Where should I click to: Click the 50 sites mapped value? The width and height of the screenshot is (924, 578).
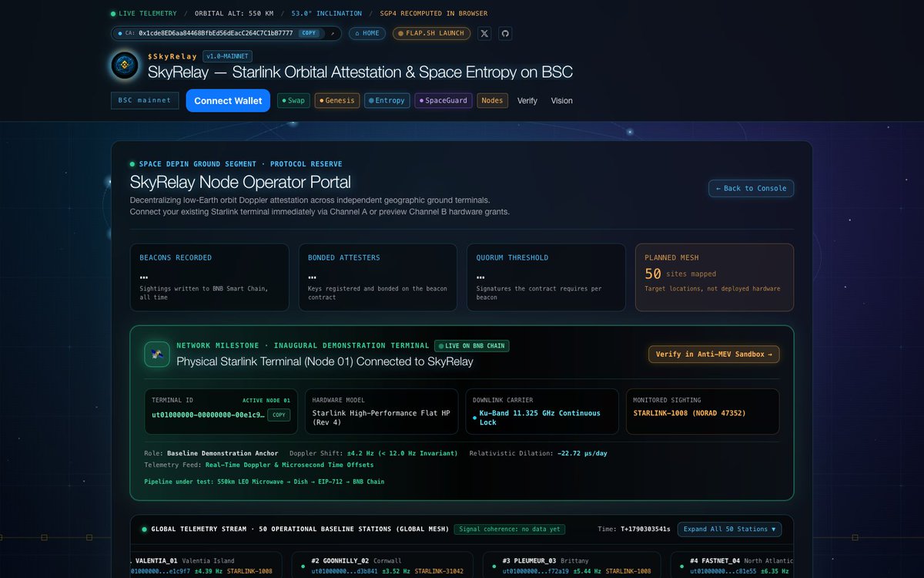click(681, 274)
